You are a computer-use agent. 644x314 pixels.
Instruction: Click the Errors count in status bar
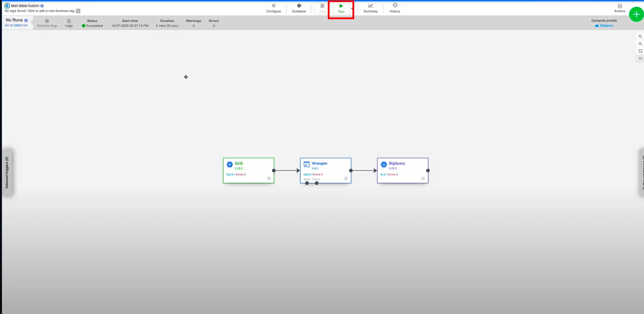(x=214, y=26)
